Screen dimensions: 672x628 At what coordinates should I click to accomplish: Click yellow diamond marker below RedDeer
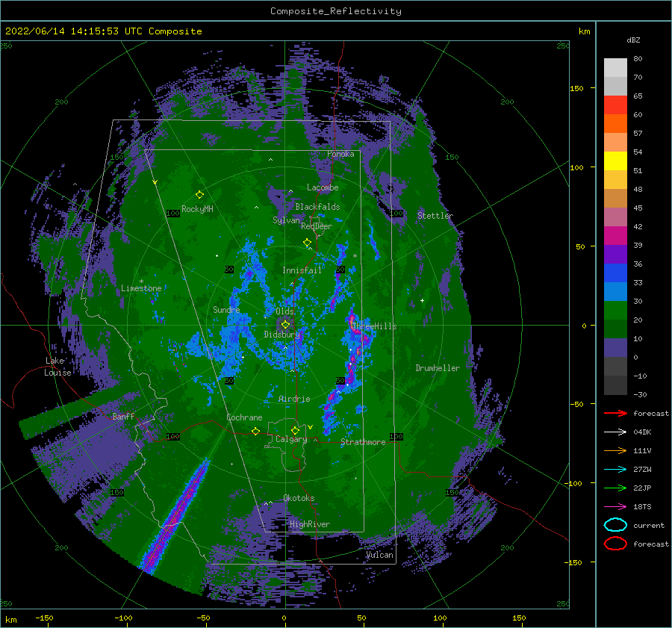[x=308, y=243]
